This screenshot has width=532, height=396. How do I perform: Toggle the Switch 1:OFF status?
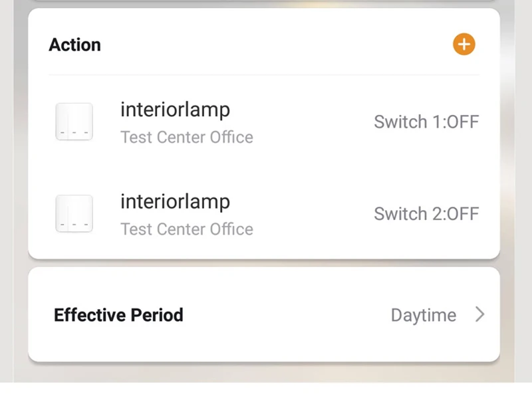(x=426, y=122)
